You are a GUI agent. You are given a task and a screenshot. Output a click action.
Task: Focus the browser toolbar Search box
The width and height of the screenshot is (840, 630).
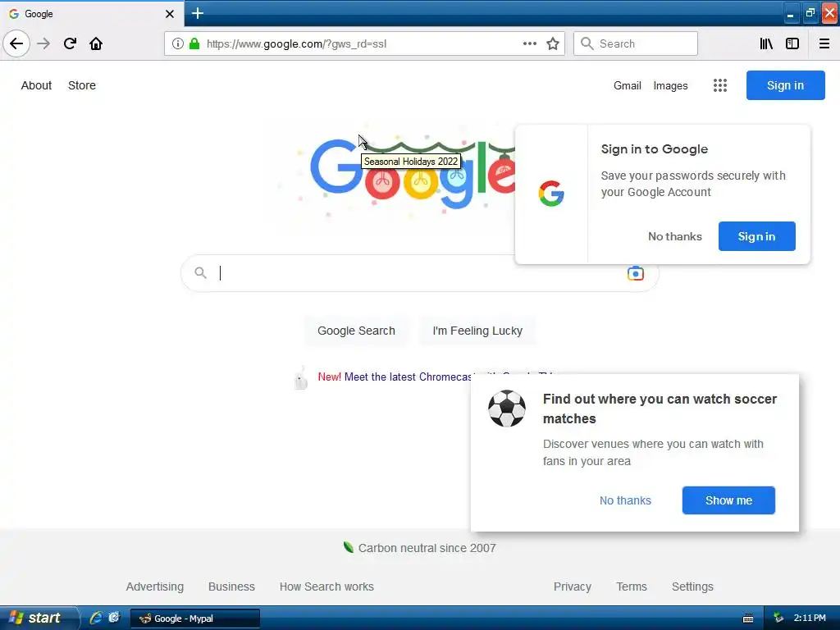(x=636, y=43)
